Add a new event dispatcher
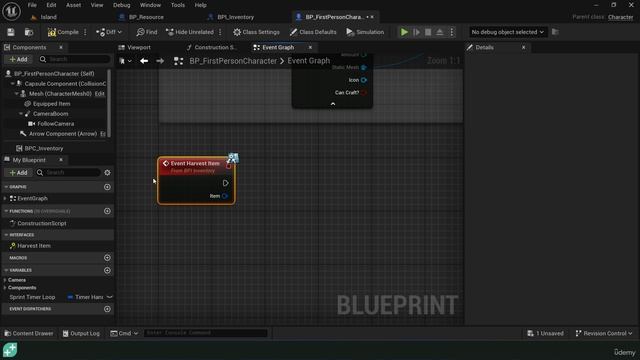640x360 pixels. point(107,309)
